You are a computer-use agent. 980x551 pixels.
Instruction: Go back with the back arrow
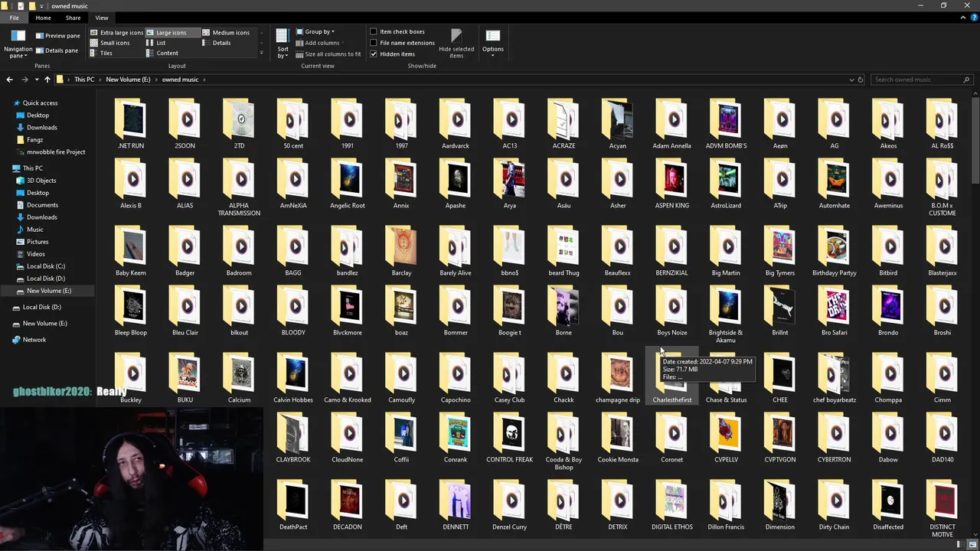(9, 80)
